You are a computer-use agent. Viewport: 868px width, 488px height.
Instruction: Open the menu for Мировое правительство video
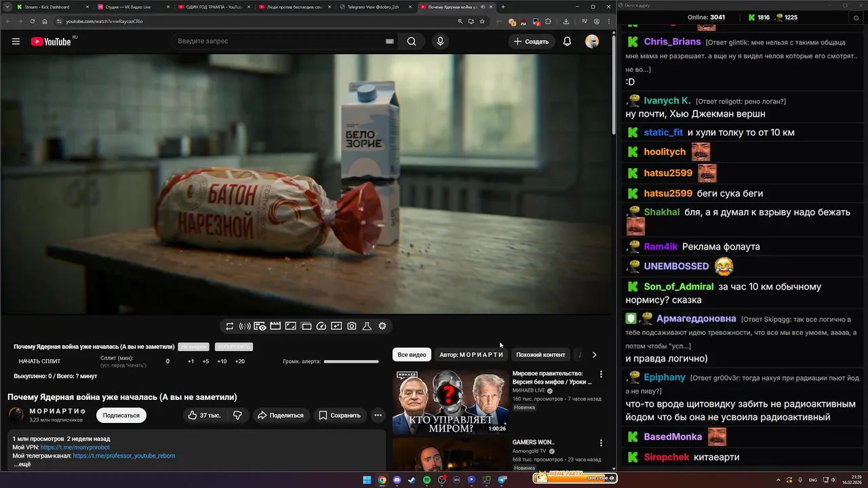coord(601,374)
